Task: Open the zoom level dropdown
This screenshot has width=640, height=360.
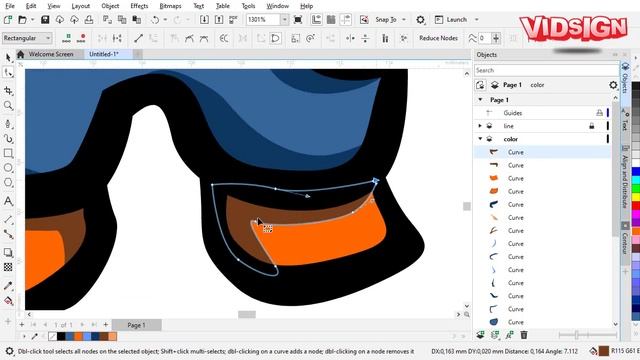Action: tap(284, 20)
